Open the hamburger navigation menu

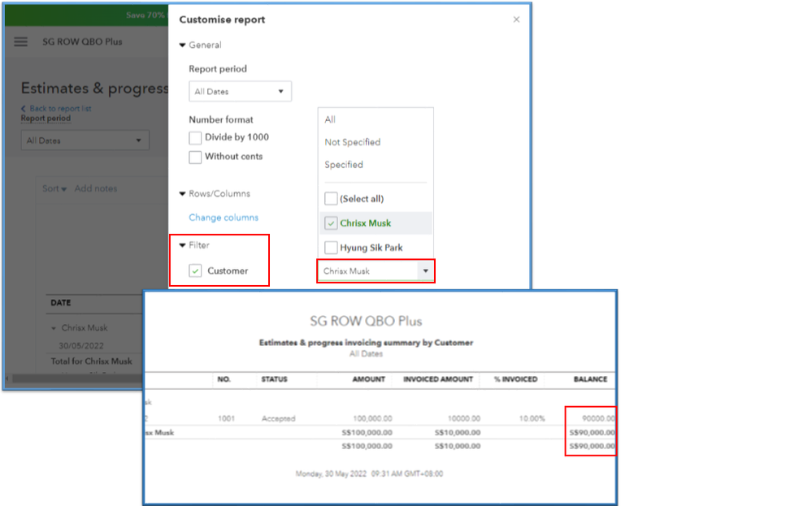20,42
